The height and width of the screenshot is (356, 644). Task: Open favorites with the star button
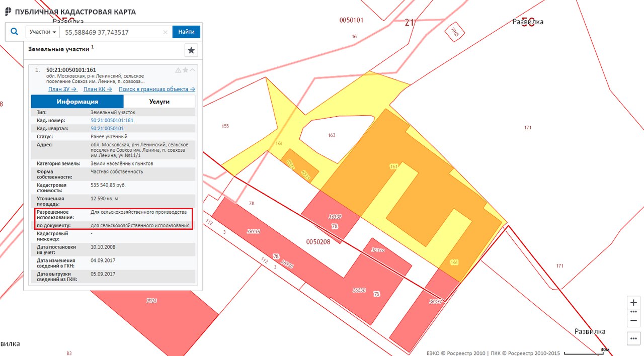[x=191, y=50]
